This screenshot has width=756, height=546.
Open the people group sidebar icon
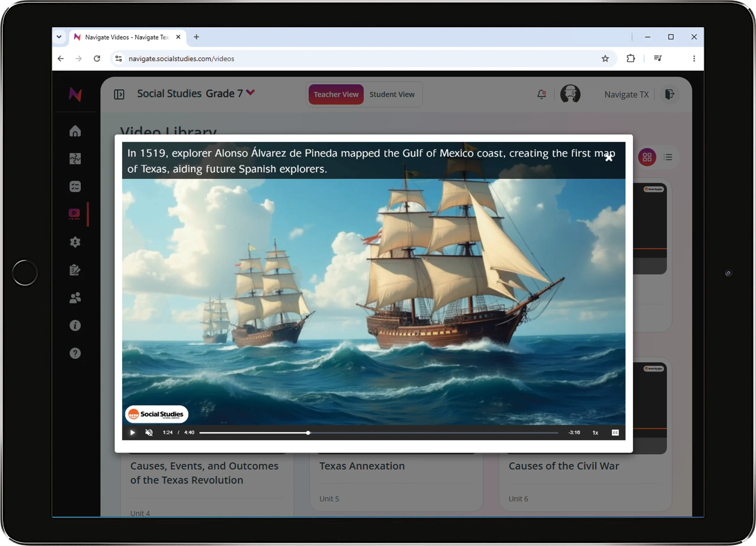click(75, 298)
